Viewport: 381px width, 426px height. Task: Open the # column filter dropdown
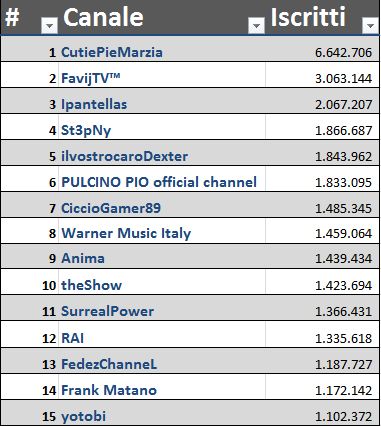(49, 26)
